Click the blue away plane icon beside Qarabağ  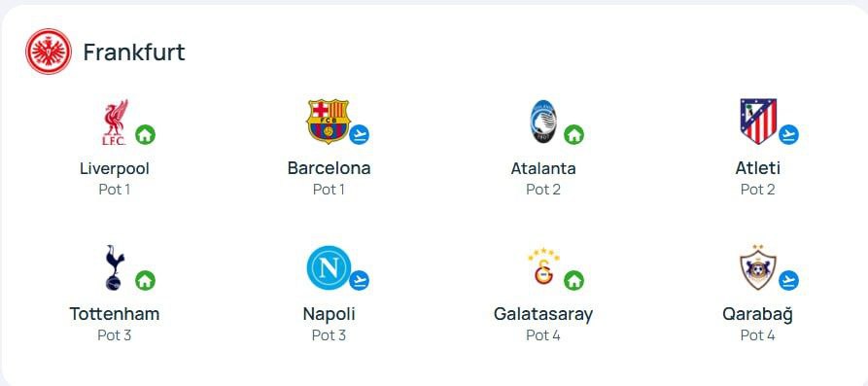click(x=788, y=281)
